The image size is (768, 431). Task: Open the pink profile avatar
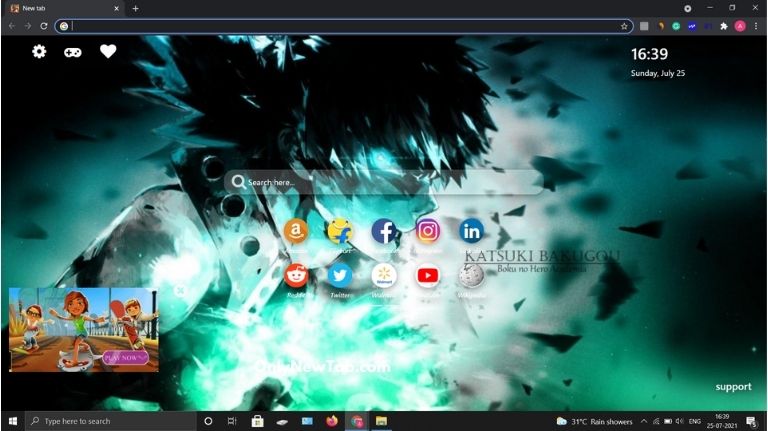click(x=740, y=26)
